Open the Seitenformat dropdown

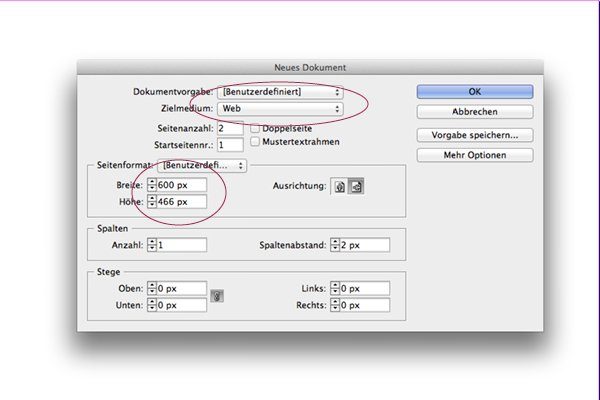point(202,165)
